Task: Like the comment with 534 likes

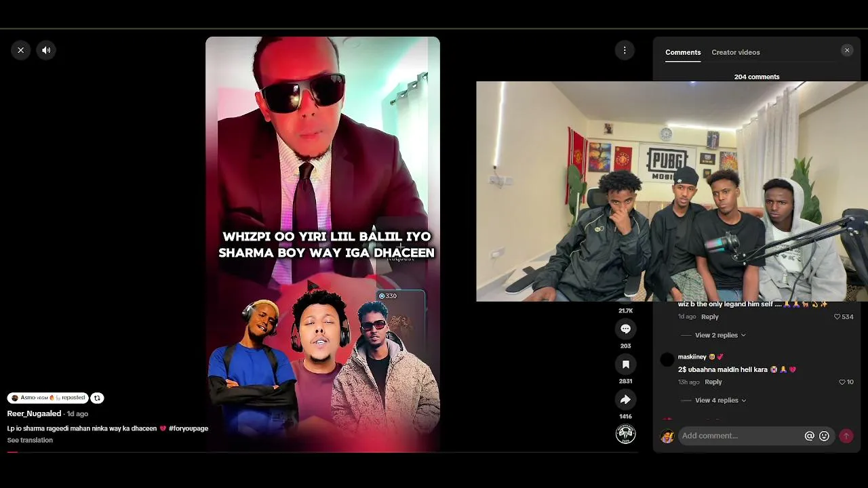Action: 837,317
